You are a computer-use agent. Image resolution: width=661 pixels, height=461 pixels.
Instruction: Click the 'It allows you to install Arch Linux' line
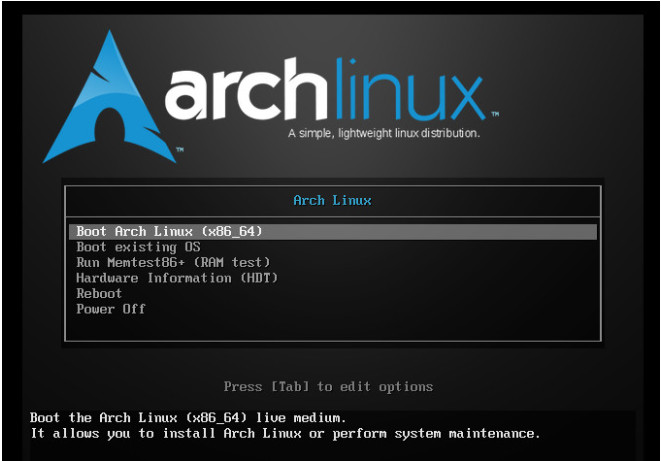285,434
